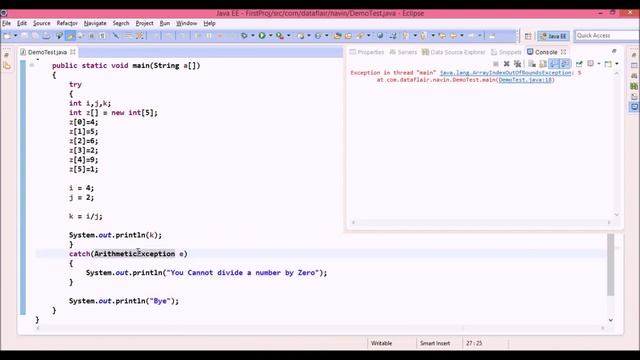Click the web browser globe icon

click(x=380, y=36)
